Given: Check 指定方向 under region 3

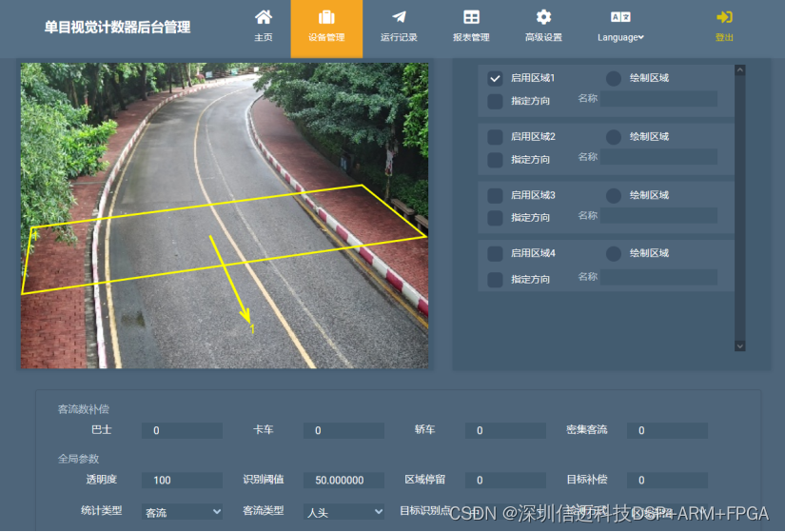Looking at the screenshot, I should point(495,218).
